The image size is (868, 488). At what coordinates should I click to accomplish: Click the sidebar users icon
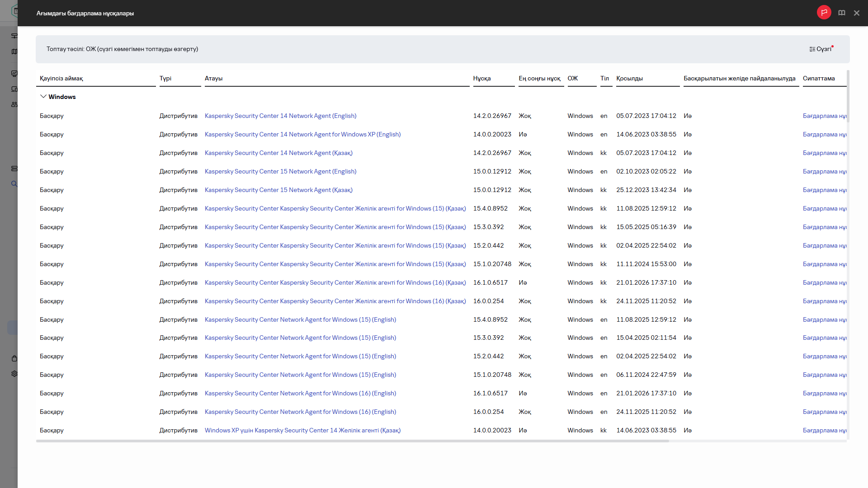click(14, 104)
